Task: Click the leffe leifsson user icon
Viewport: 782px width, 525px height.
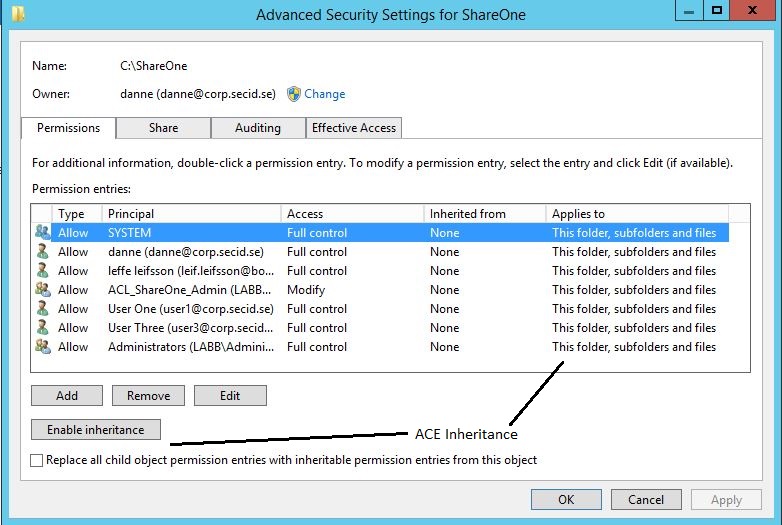Action: point(42,271)
